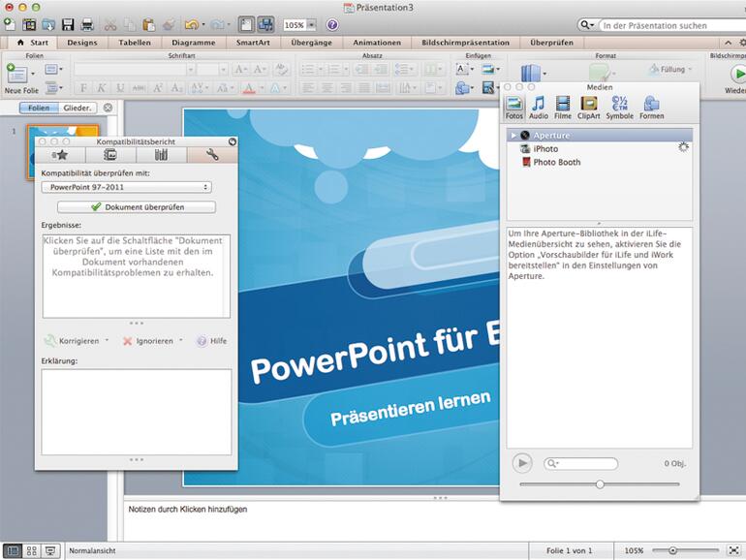Open Help with the purple question icon

pos(332,25)
